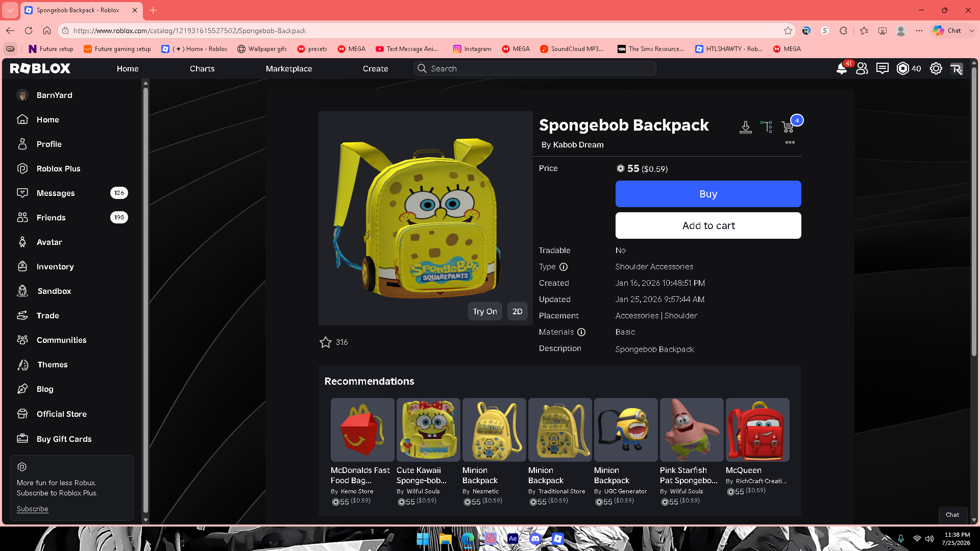Favorite the item with the star icon
Viewport: 980px width, 551px height.
tap(326, 342)
